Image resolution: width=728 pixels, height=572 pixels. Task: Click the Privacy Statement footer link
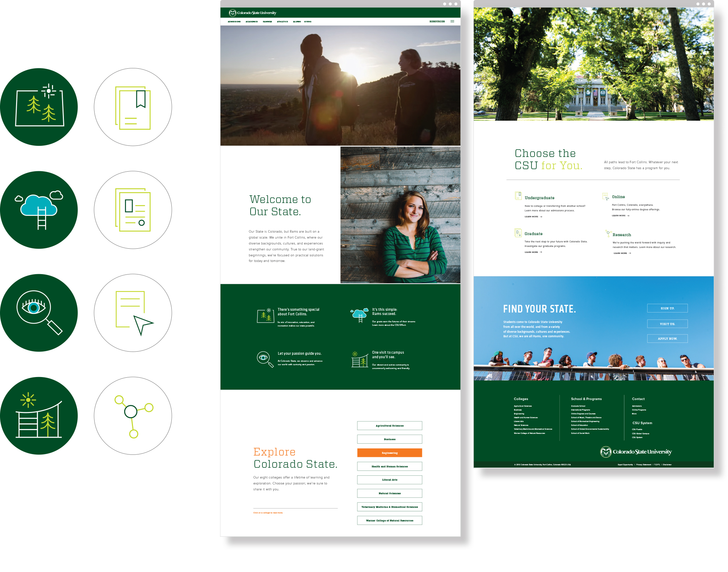pyautogui.click(x=644, y=465)
